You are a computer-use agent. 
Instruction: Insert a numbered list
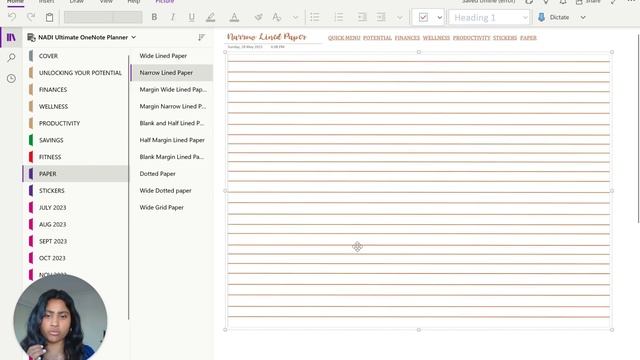339,17
